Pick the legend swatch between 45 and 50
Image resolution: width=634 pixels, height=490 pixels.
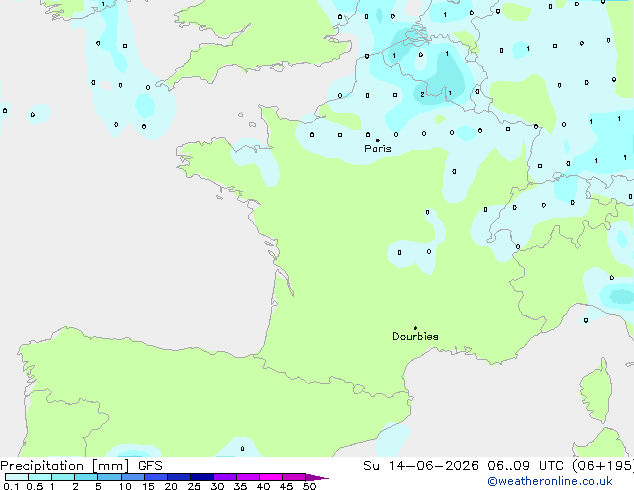coord(294,477)
